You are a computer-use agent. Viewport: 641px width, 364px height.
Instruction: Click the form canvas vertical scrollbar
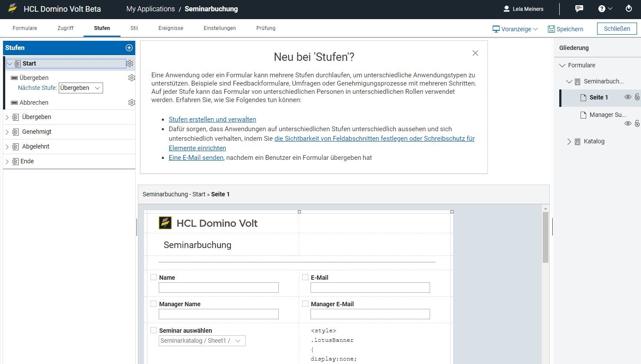545,237
